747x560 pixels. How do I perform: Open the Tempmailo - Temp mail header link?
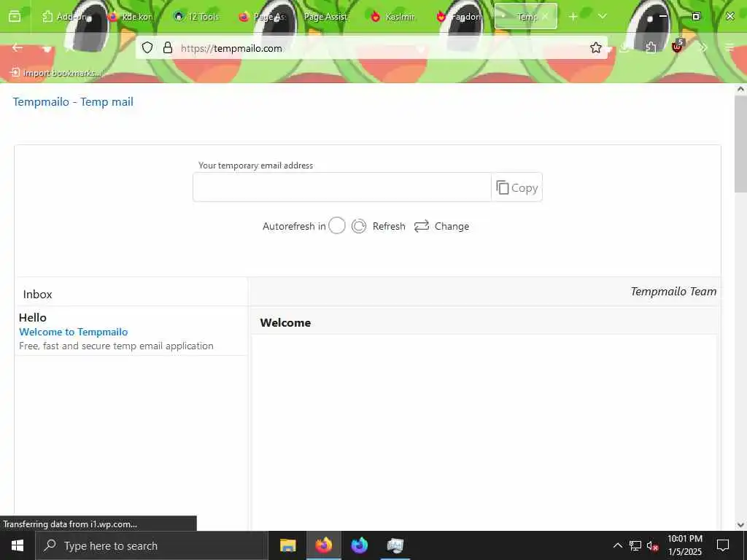tap(73, 102)
